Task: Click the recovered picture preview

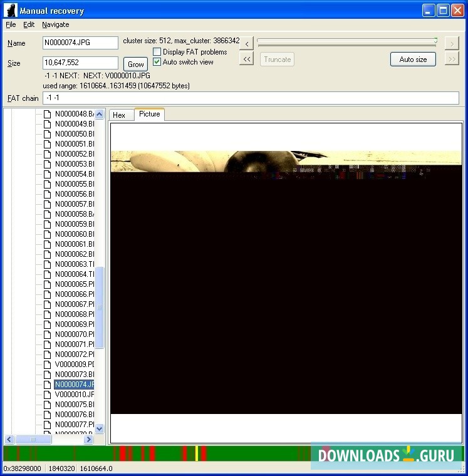Action: (286, 282)
